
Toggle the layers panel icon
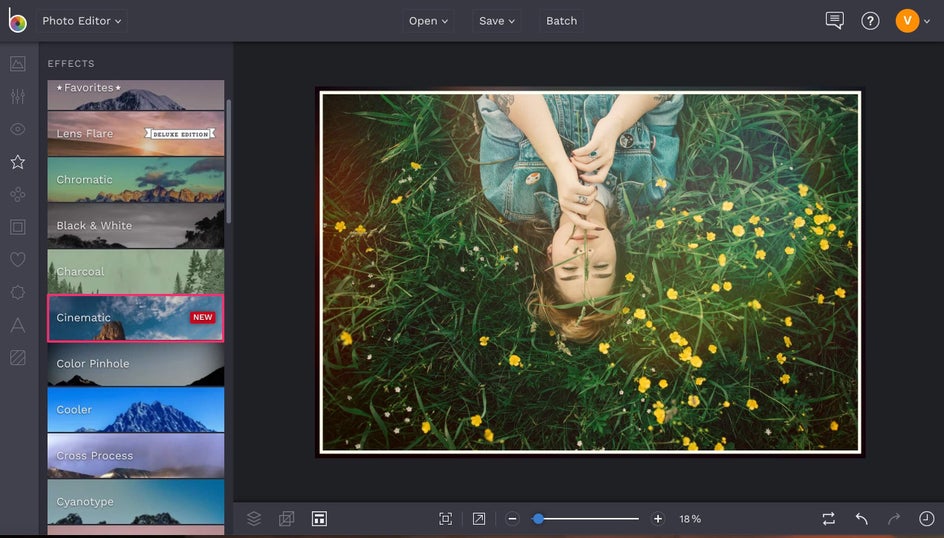click(254, 519)
